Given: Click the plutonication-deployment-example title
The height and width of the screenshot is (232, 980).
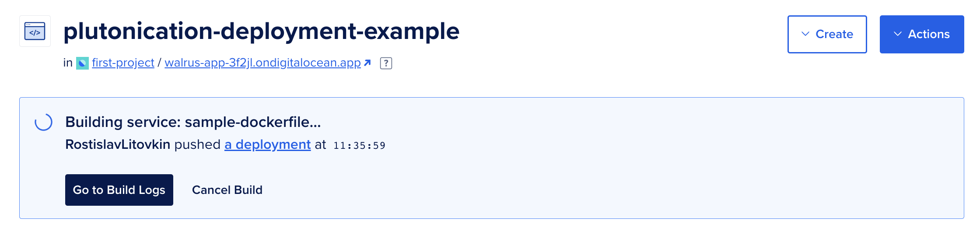Looking at the screenshot, I should pos(261,31).
